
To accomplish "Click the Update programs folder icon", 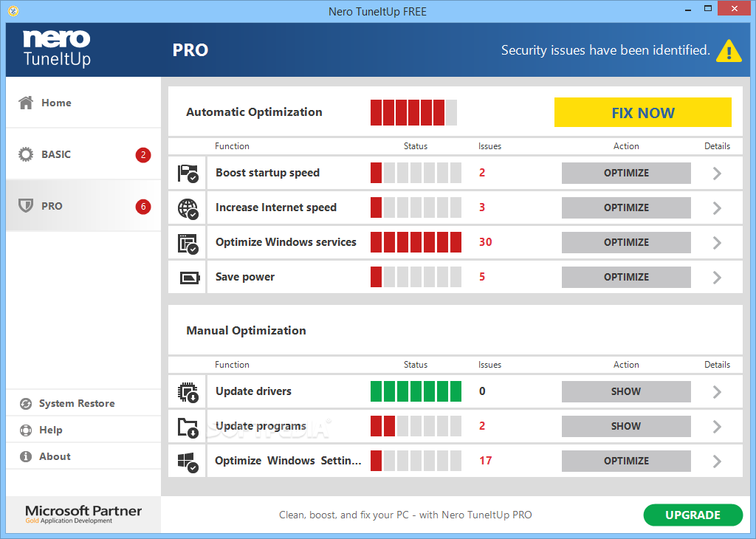I will pyautogui.click(x=188, y=428).
